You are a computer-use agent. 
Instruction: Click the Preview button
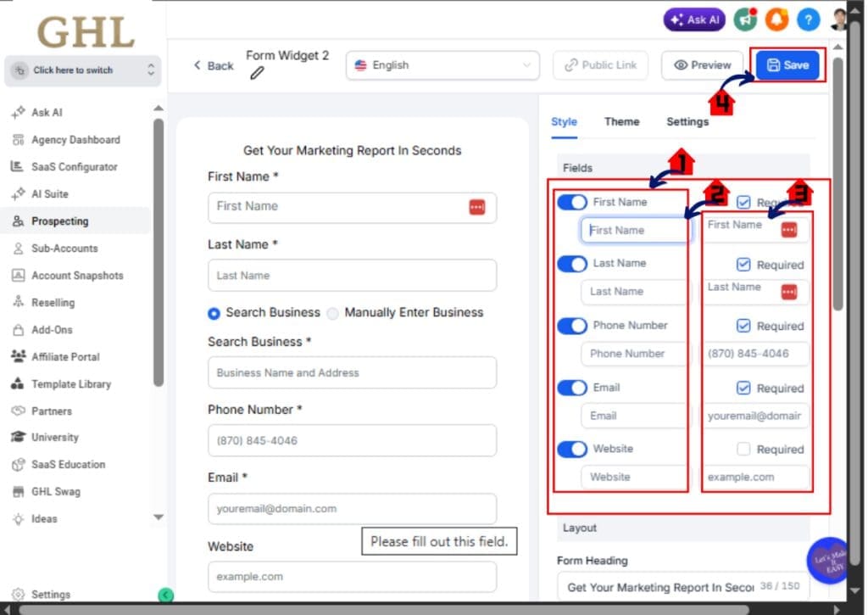[703, 65]
